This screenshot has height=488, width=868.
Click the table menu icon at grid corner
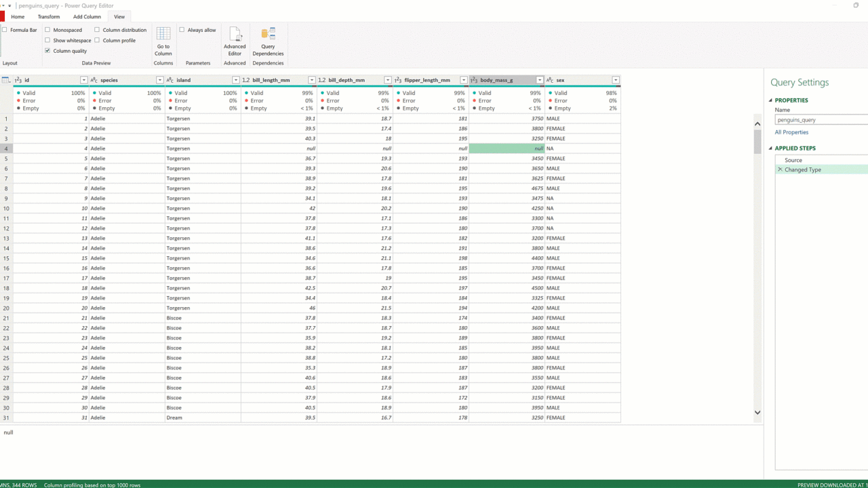6,80
